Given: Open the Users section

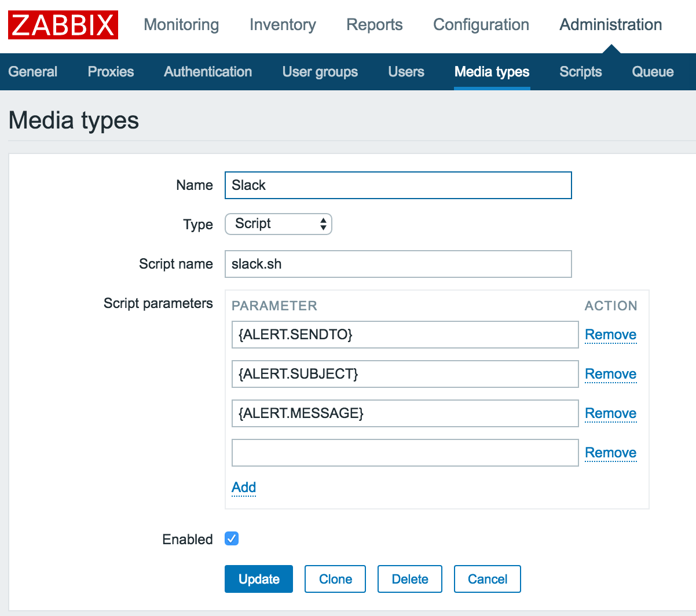Looking at the screenshot, I should click(406, 72).
